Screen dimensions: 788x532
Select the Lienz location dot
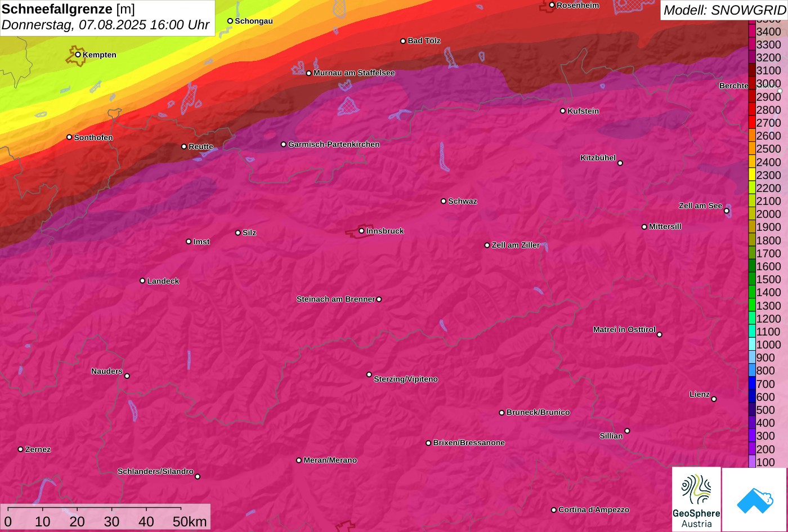[714, 399]
